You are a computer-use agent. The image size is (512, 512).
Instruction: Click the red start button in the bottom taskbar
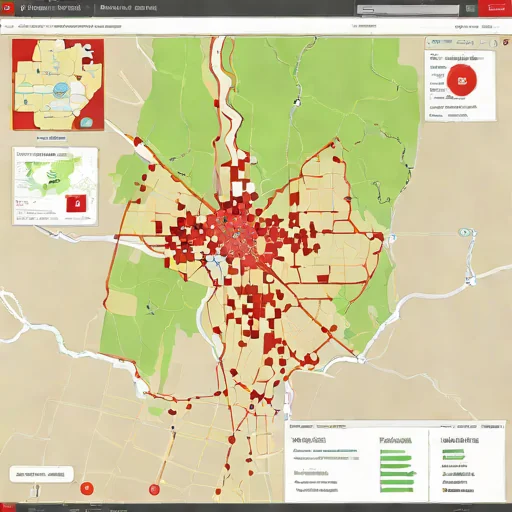coord(7,507)
